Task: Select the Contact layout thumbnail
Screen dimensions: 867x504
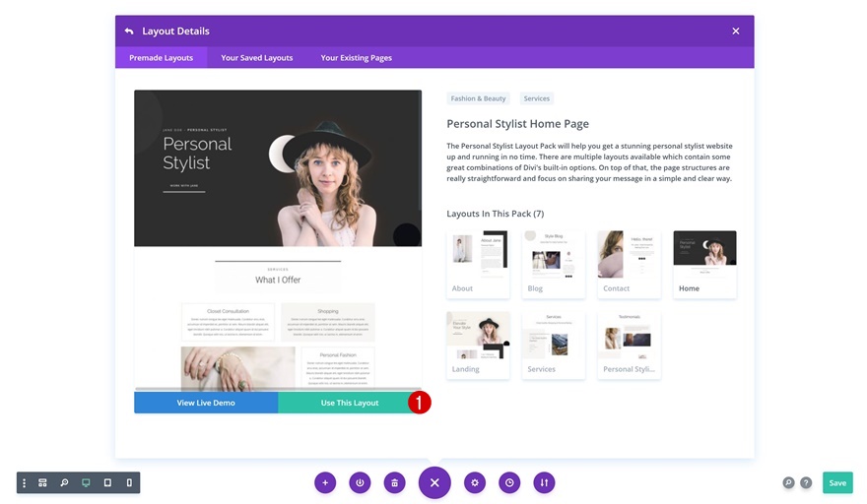Action: (629, 264)
